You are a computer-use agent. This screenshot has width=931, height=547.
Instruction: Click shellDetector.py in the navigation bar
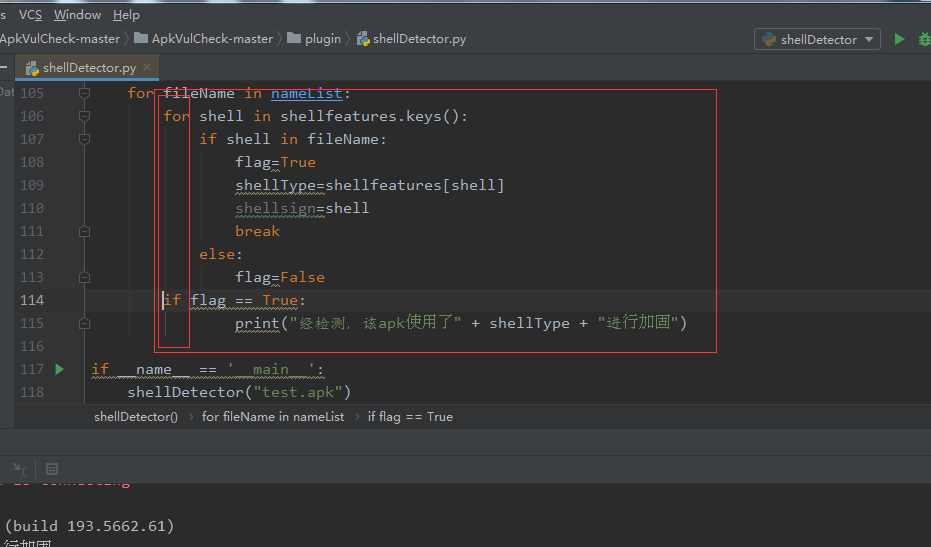coord(411,39)
